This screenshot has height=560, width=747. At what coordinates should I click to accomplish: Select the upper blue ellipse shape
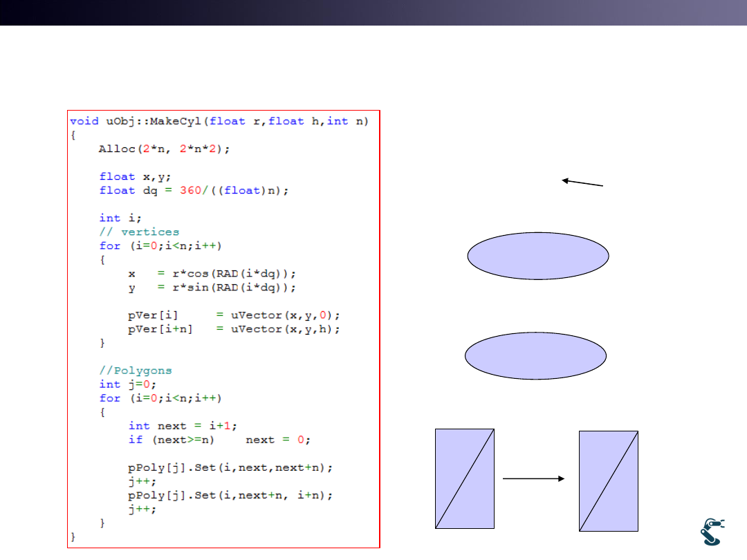click(x=538, y=256)
